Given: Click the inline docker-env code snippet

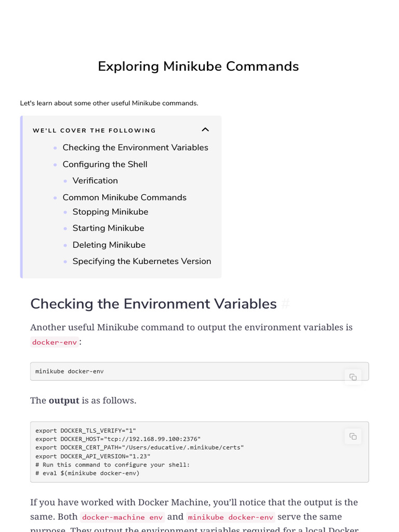Looking at the screenshot, I should click(x=55, y=342).
